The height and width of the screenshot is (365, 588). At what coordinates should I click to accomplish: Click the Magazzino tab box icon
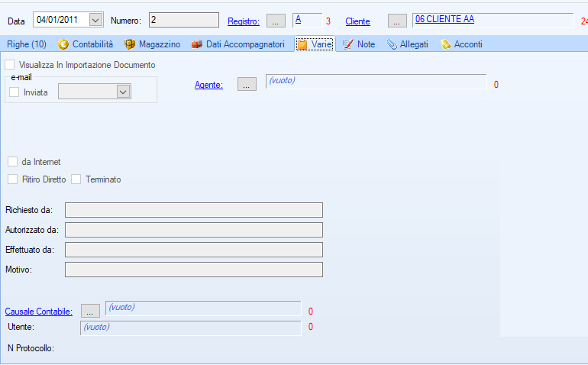(x=130, y=44)
